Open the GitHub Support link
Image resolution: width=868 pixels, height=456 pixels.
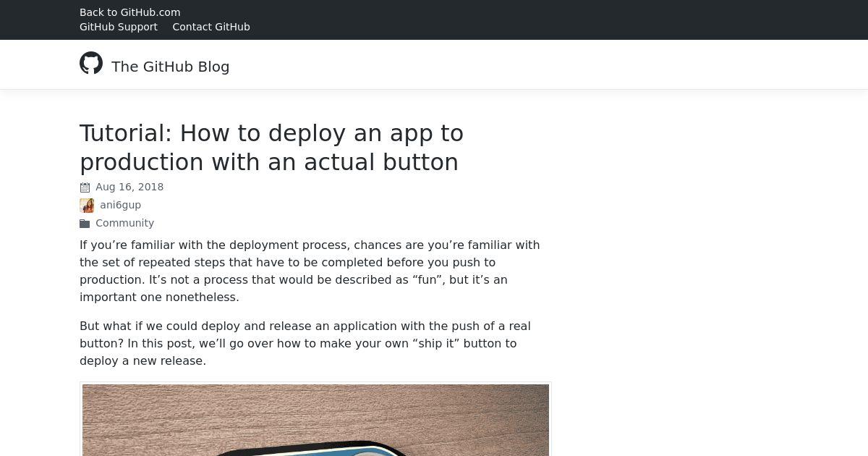[x=119, y=27]
